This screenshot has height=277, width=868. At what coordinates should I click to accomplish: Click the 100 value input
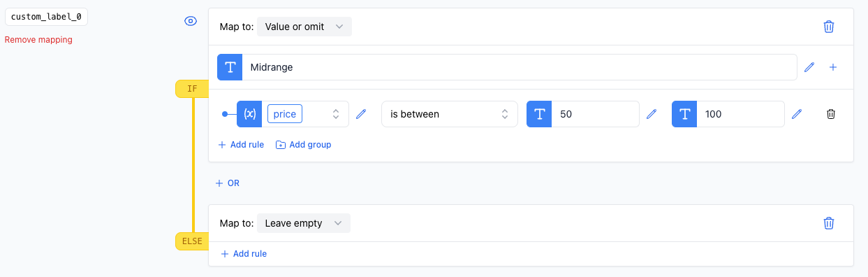741,114
